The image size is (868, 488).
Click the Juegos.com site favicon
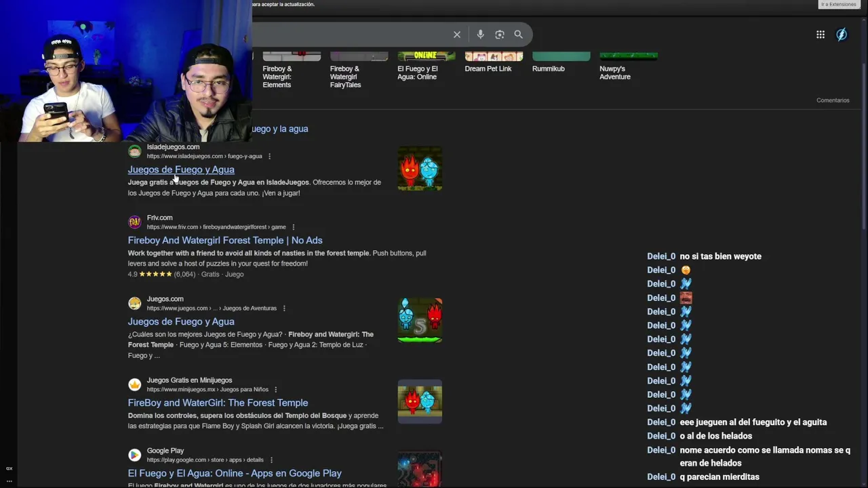pyautogui.click(x=135, y=303)
